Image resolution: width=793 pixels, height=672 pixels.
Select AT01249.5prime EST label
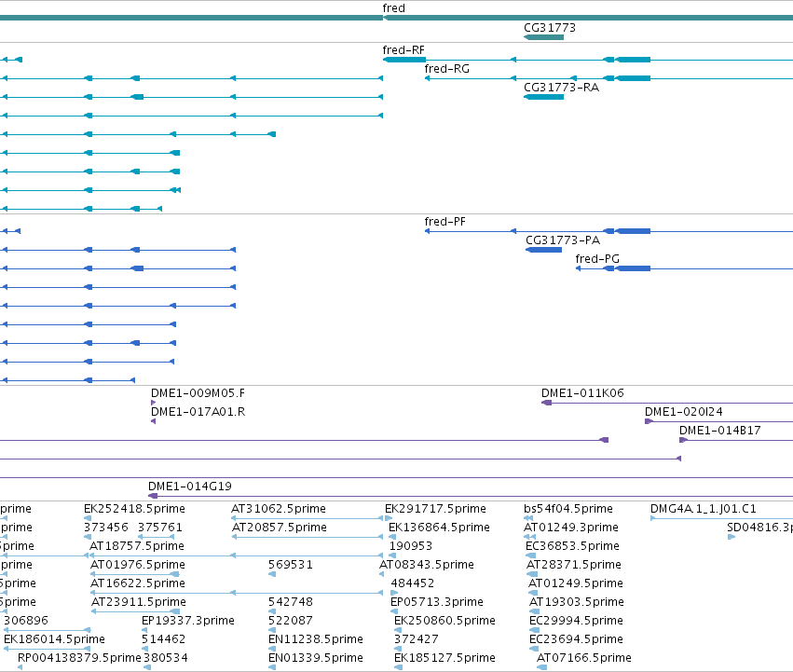tap(576, 583)
